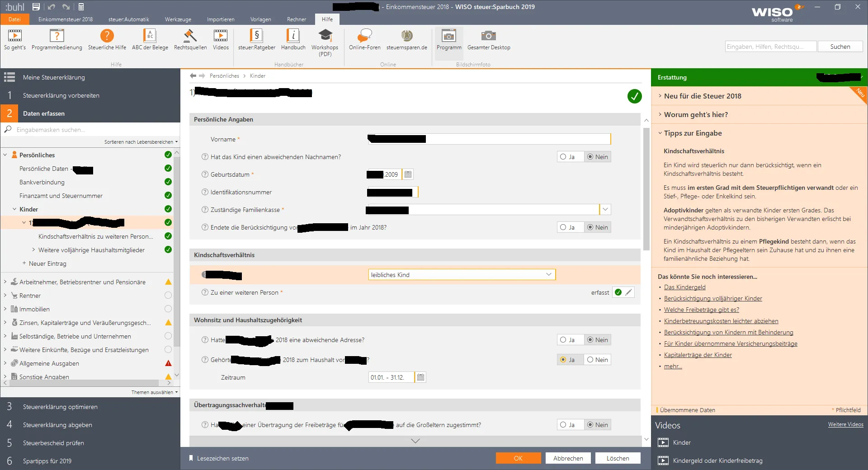This screenshot has height=470, width=868.
Task: Click the Steuerliche Hilfe question mark icon
Action: click(107, 36)
